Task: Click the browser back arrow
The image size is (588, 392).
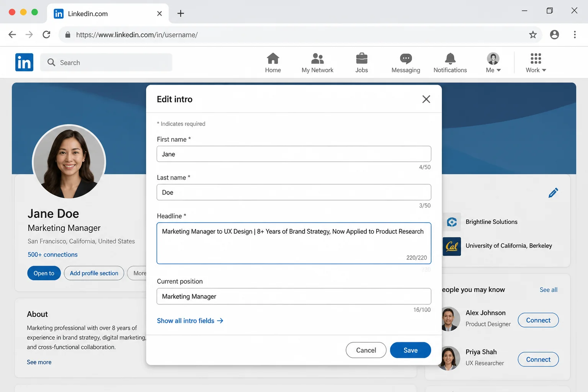Action: pyautogui.click(x=12, y=34)
